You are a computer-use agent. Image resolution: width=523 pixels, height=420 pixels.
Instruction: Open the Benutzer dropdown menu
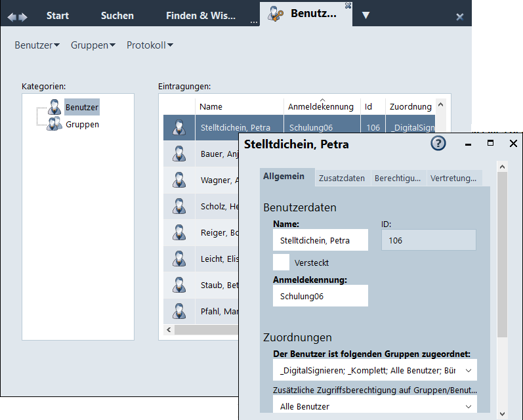37,45
